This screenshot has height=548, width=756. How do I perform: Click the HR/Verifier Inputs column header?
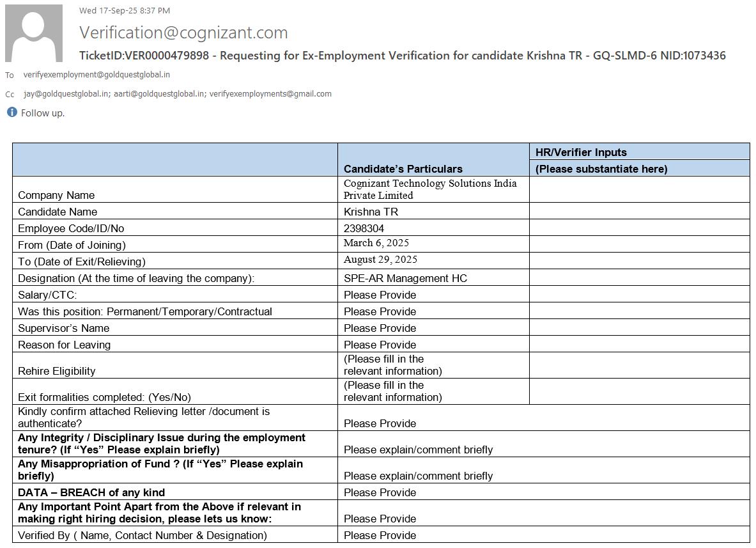click(581, 152)
